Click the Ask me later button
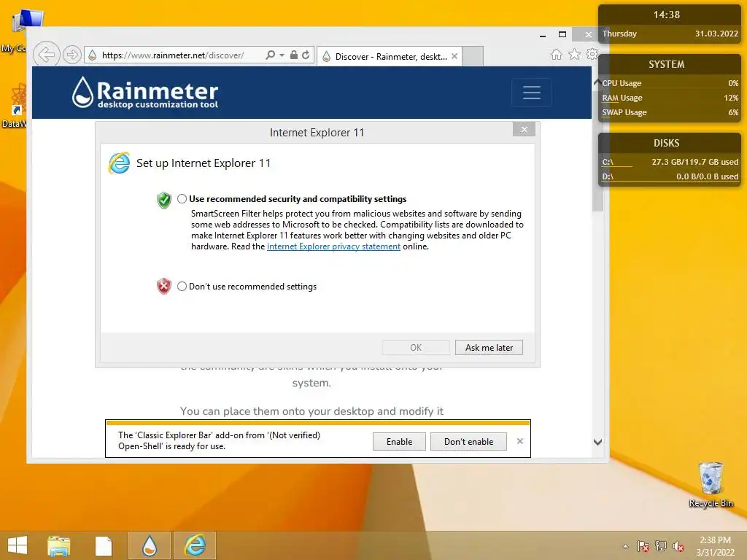The width and height of the screenshot is (747, 560). tap(489, 348)
